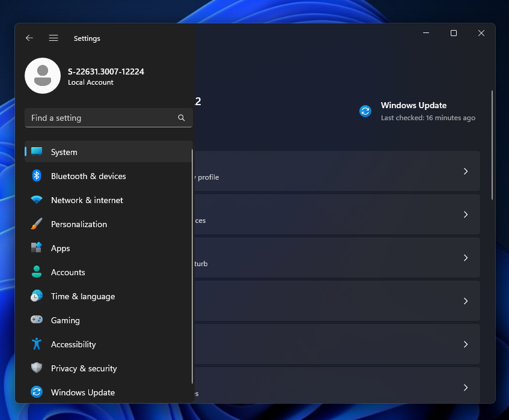Viewport: 509px width, 420px height.
Task: Go to Personalization settings
Action: [109, 224]
